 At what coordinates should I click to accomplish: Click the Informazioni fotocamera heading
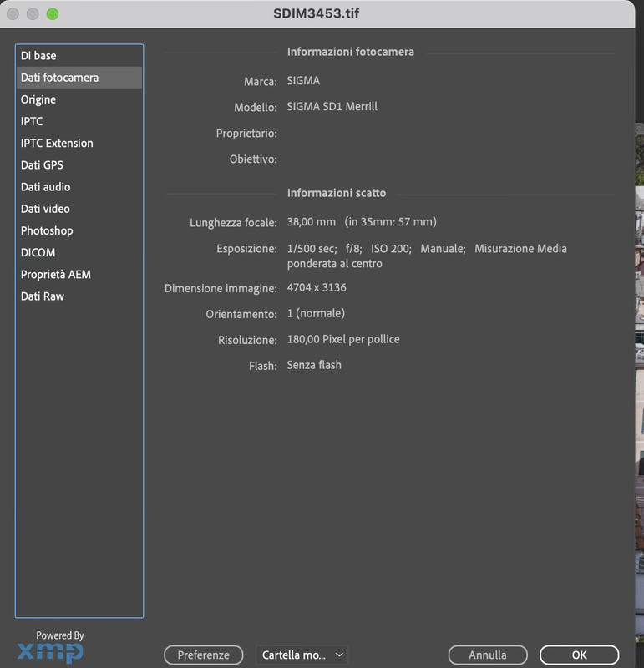350,52
